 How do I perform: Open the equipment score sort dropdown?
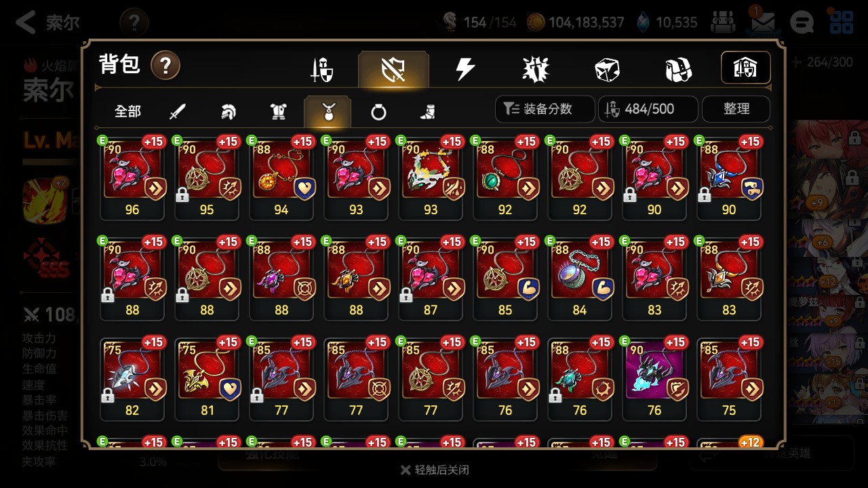(x=545, y=109)
